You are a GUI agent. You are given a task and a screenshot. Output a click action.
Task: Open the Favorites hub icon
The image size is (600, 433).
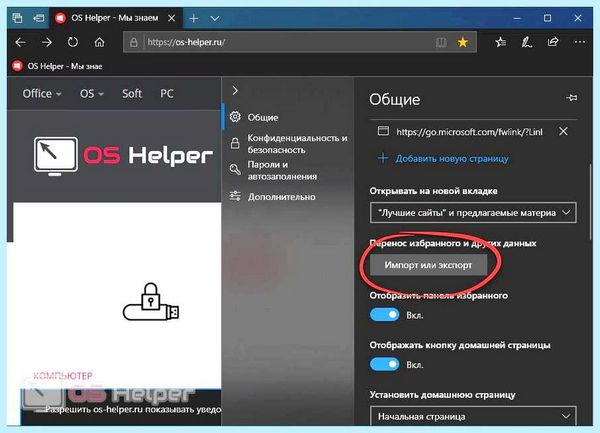[x=500, y=42]
